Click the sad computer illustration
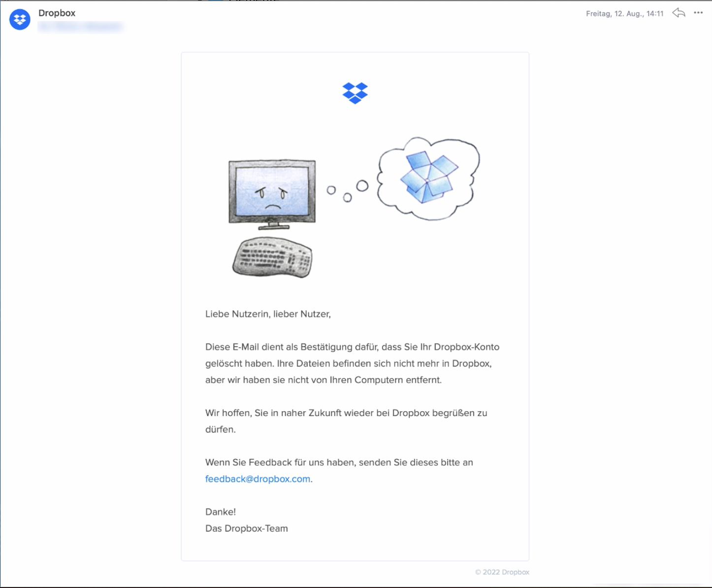 pos(272,195)
